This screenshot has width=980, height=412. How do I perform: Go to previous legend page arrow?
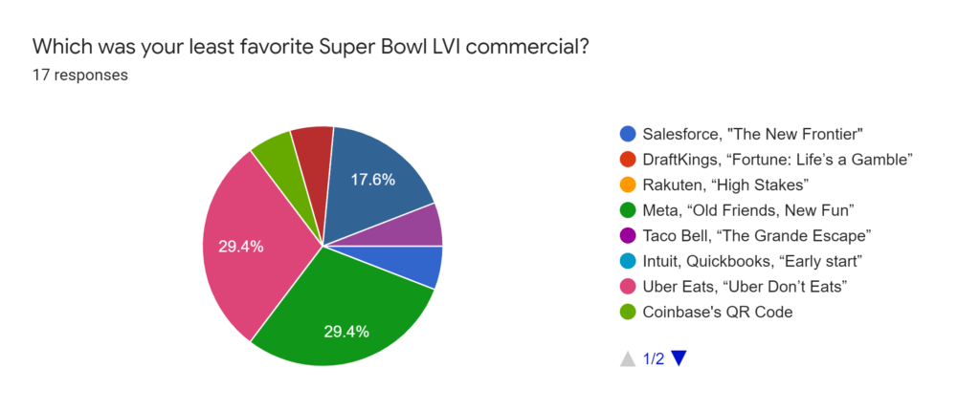tap(628, 358)
